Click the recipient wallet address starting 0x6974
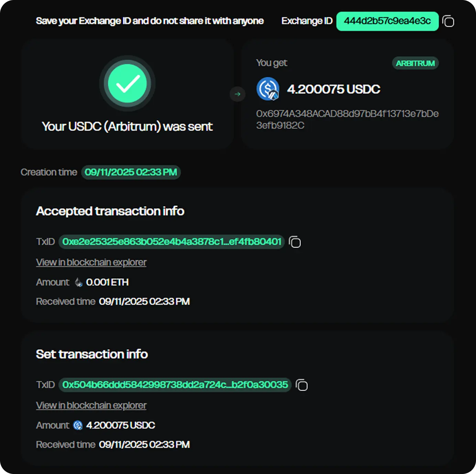The width and height of the screenshot is (476, 474). 347,119
